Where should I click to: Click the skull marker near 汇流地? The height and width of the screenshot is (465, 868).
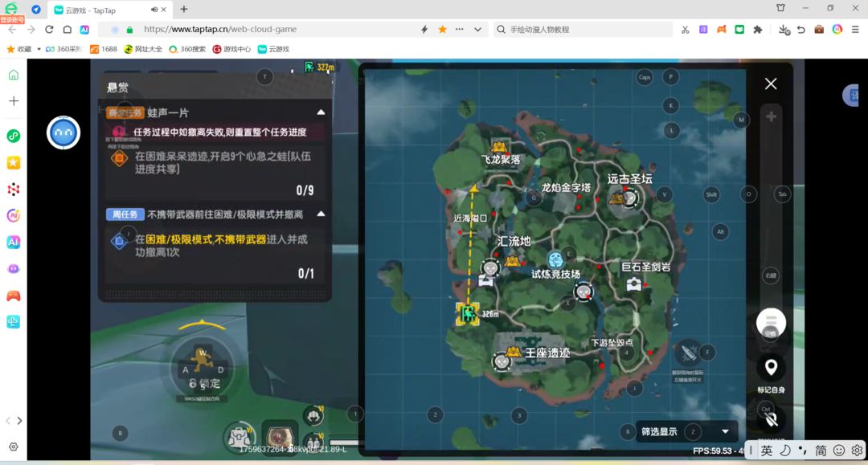tap(490, 269)
